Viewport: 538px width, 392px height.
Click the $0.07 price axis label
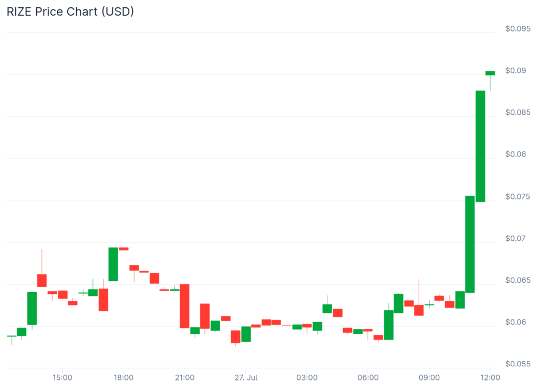tap(515, 238)
